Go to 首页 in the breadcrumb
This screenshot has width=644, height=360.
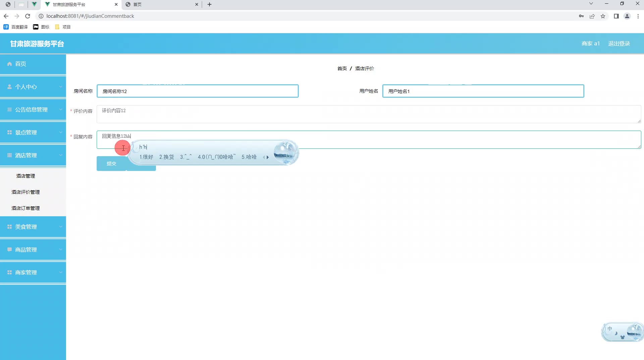[342, 69]
